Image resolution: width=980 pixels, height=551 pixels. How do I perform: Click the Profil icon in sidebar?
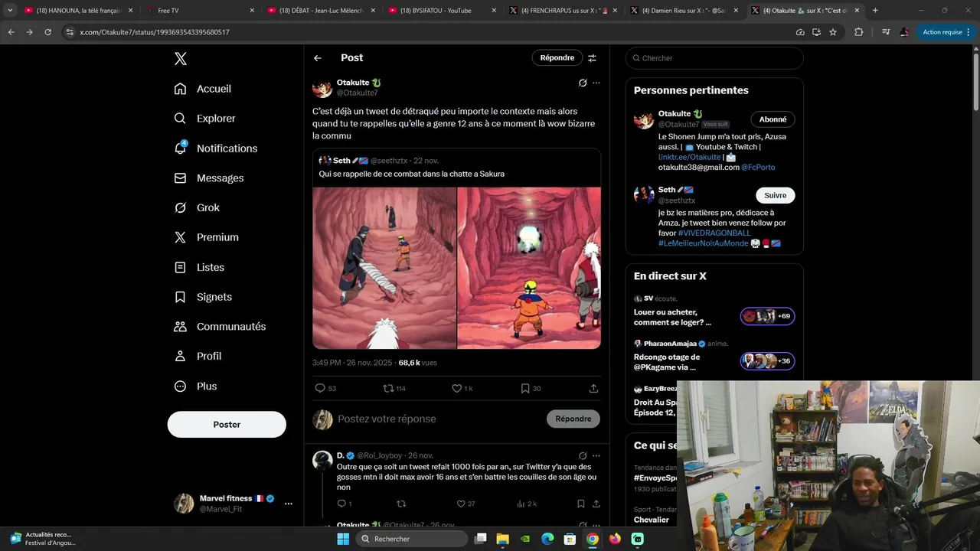[180, 356]
